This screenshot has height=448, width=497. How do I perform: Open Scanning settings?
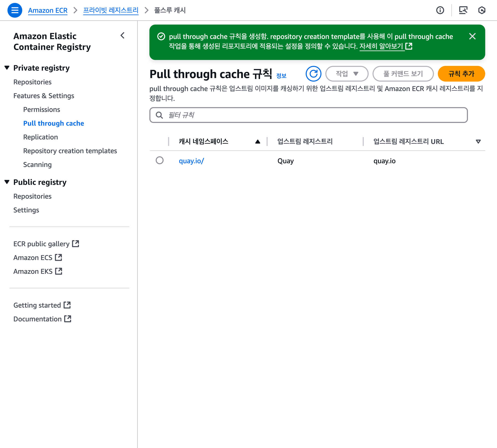pos(38,165)
